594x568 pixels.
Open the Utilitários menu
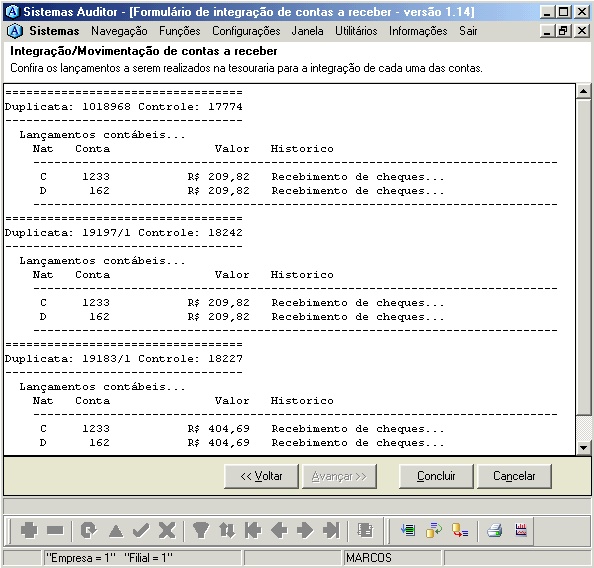356,31
